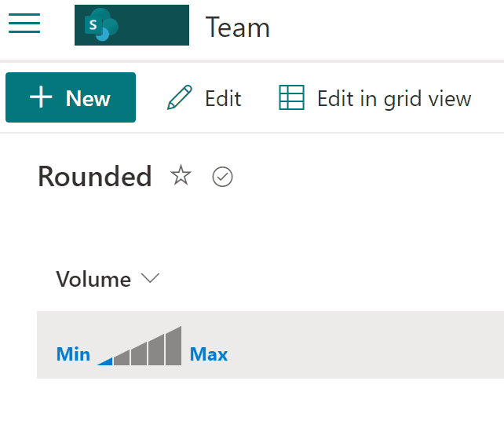This screenshot has width=504, height=425.
Task: Set volume to the fourth bar
Action: coord(156,350)
